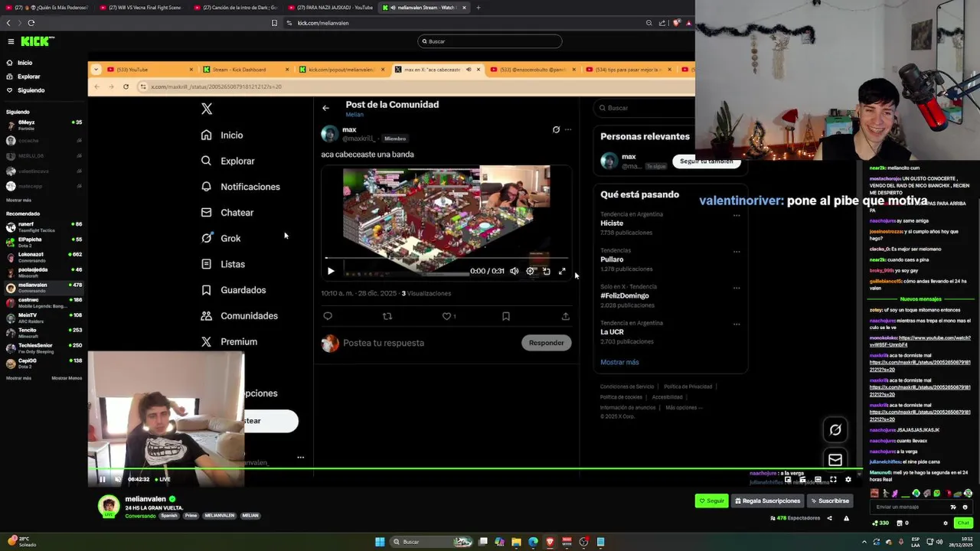Open melianvalen channel avatar
980x551 pixels.
(109, 507)
